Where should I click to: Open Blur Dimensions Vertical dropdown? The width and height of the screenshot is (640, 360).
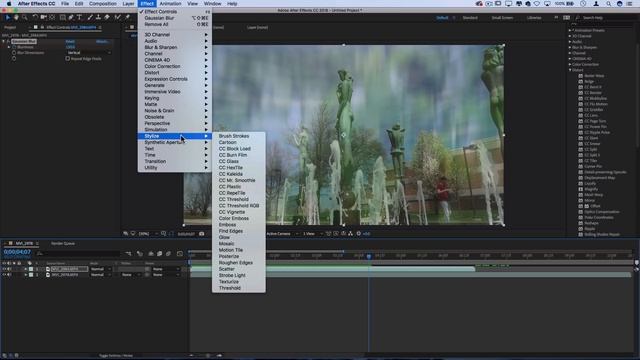pyautogui.click(x=89, y=53)
